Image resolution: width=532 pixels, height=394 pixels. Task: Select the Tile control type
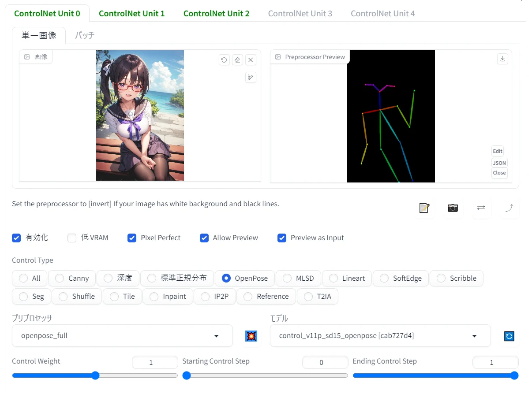122,296
